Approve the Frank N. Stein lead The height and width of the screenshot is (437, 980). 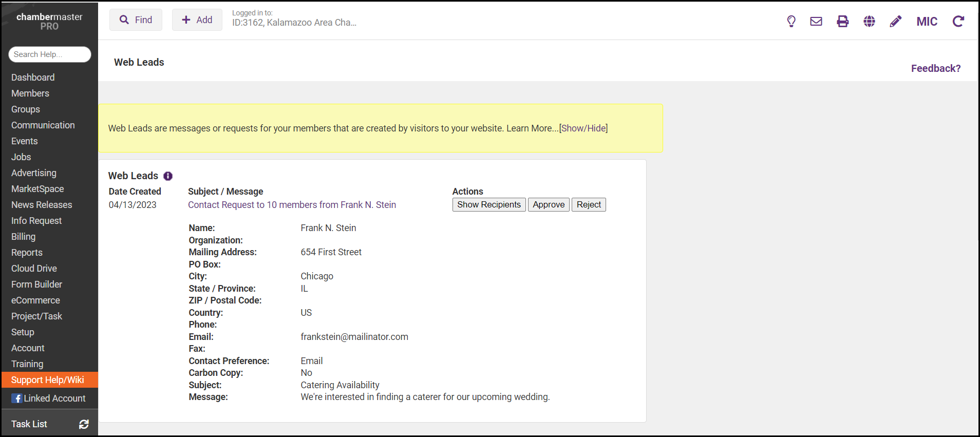pyautogui.click(x=548, y=205)
